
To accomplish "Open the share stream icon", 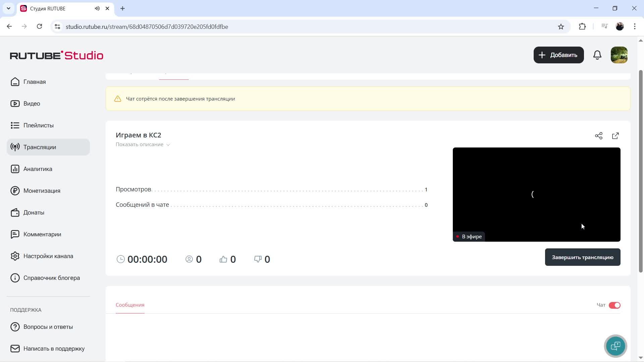I will [599, 136].
